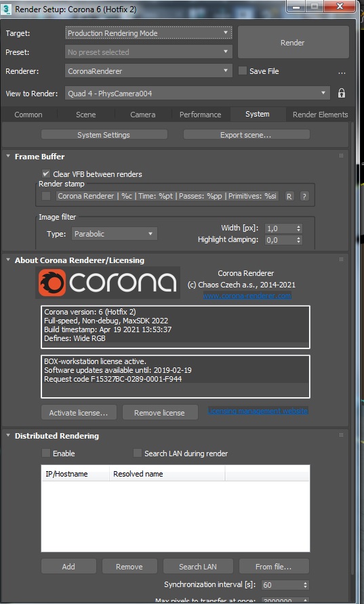The width and height of the screenshot is (364, 604).
Task: Check Search LAN during render
Action: [x=138, y=453]
